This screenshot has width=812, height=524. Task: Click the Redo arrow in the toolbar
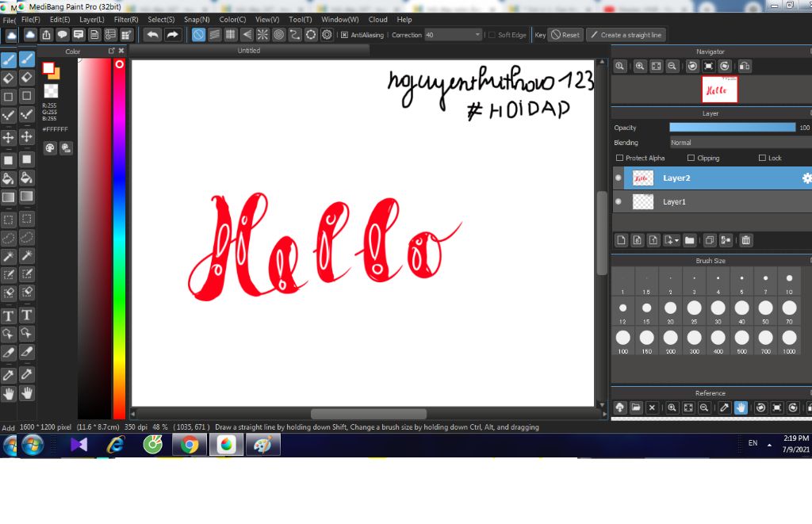pyautogui.click(x=172, y=35)
